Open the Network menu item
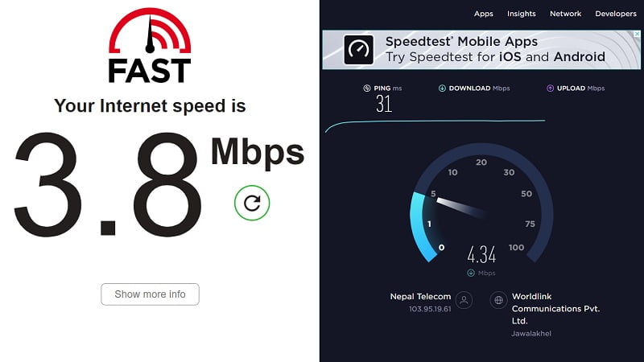The image size is (644, 362). pyautogui.click(x=566, y=14)
